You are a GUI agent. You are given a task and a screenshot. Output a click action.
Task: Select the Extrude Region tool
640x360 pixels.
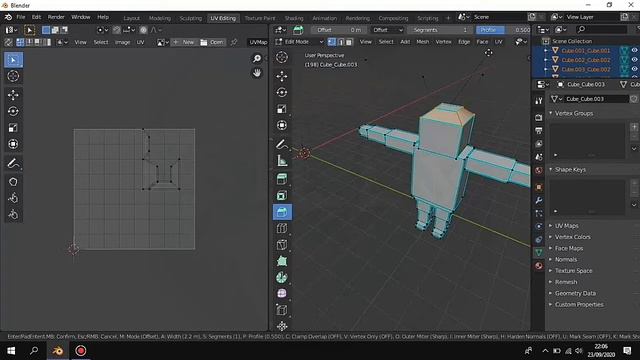(x=282, y=179)
